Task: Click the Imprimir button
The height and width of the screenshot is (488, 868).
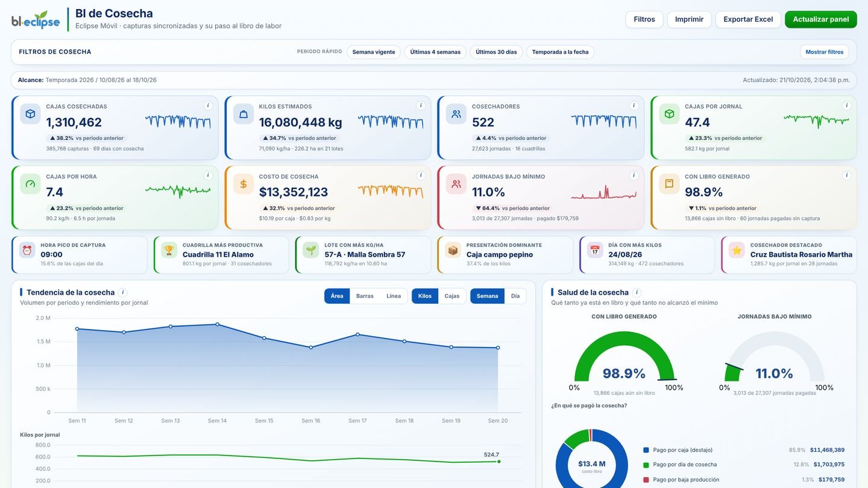Action: 690,19
